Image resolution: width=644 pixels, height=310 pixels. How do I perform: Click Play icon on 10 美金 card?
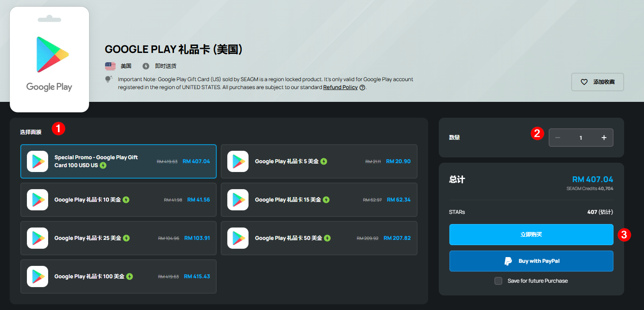[x=38, y=200]
